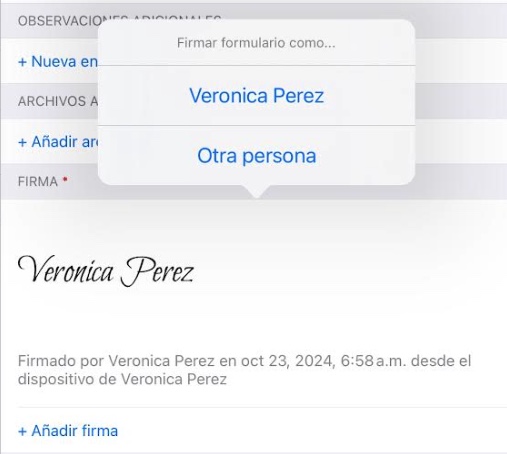Click the red required asterisk beside FIRMA
The image size is (507, 454).
pos(65,180)
